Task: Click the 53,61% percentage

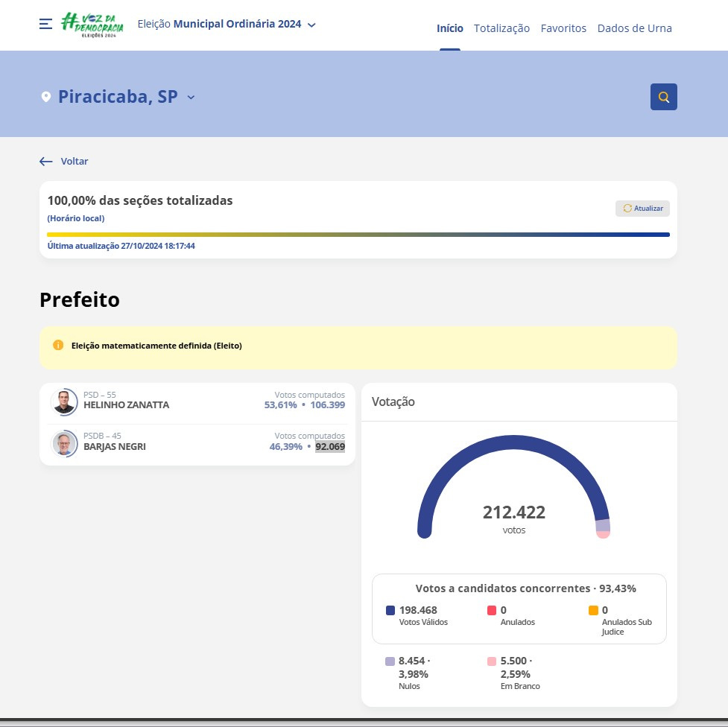Action: (280, 404)
